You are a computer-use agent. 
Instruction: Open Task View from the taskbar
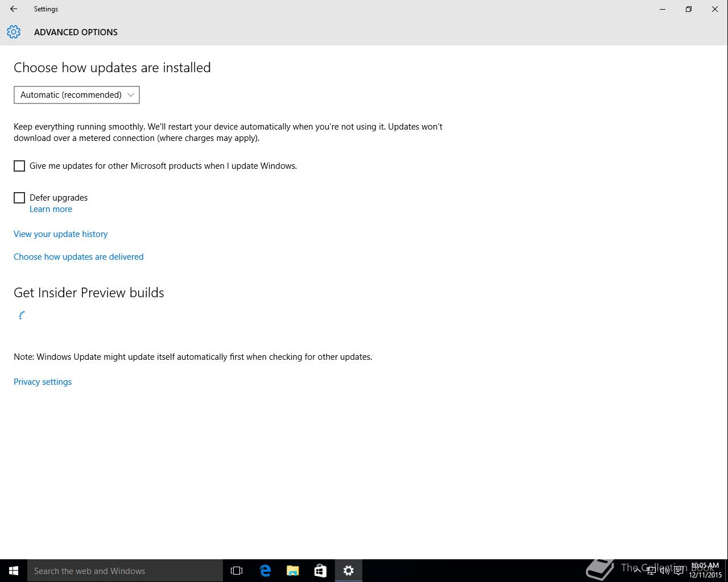point(237,571)
